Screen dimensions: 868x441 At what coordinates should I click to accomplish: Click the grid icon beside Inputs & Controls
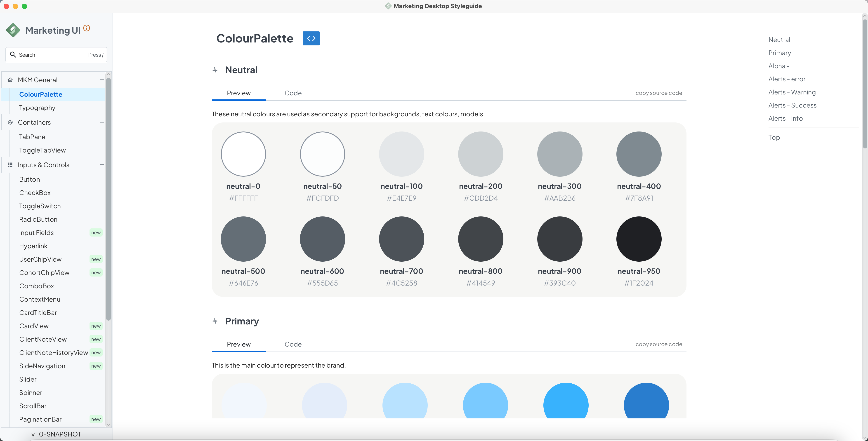click(10, 165)
